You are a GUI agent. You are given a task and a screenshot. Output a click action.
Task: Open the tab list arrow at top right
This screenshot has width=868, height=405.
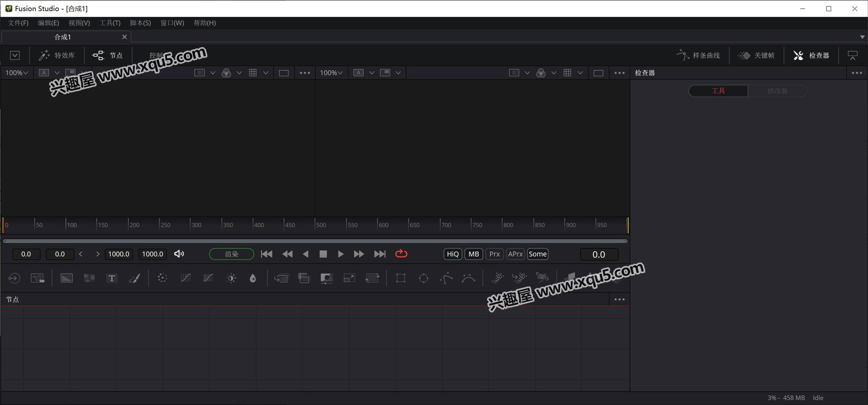[x=862, y=37]
